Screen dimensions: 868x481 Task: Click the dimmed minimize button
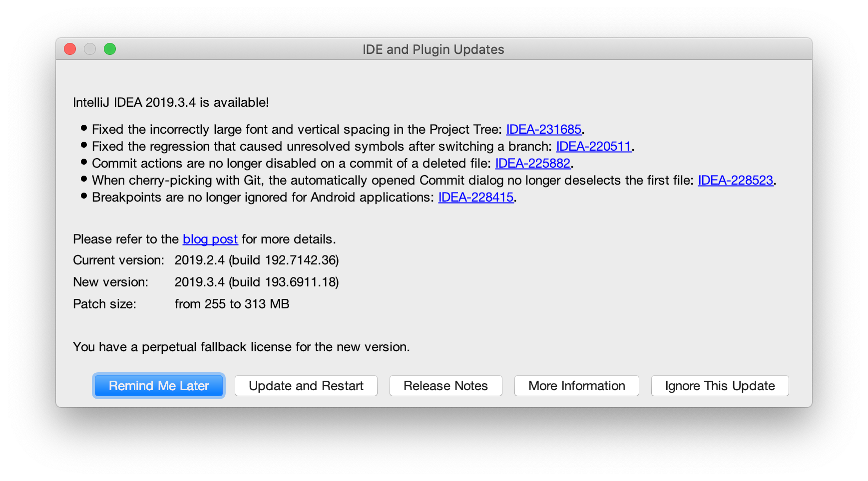(90, 49)
